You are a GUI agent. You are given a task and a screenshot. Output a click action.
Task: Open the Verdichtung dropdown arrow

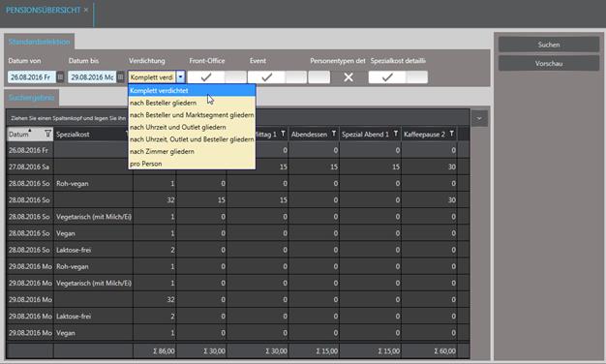coord(180,76)
